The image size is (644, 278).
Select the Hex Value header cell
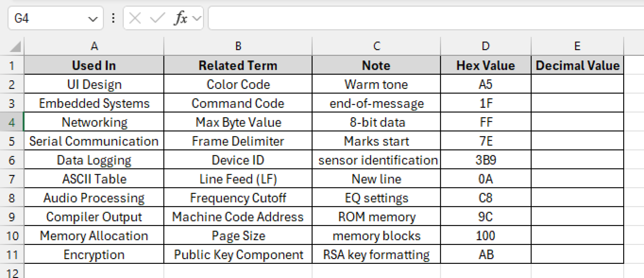(x=486, y=65)
